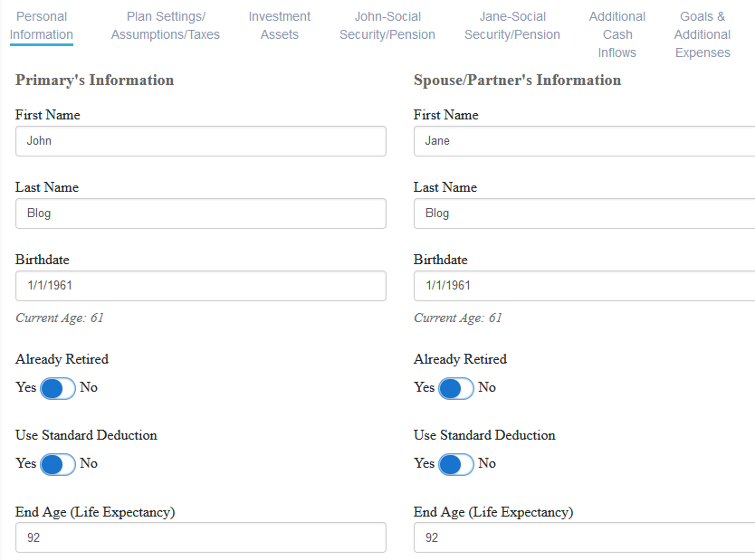This screenshot has height=560, width=755.
Task: Toggle Primary's Already Retired switch
Action: point(58,388)
